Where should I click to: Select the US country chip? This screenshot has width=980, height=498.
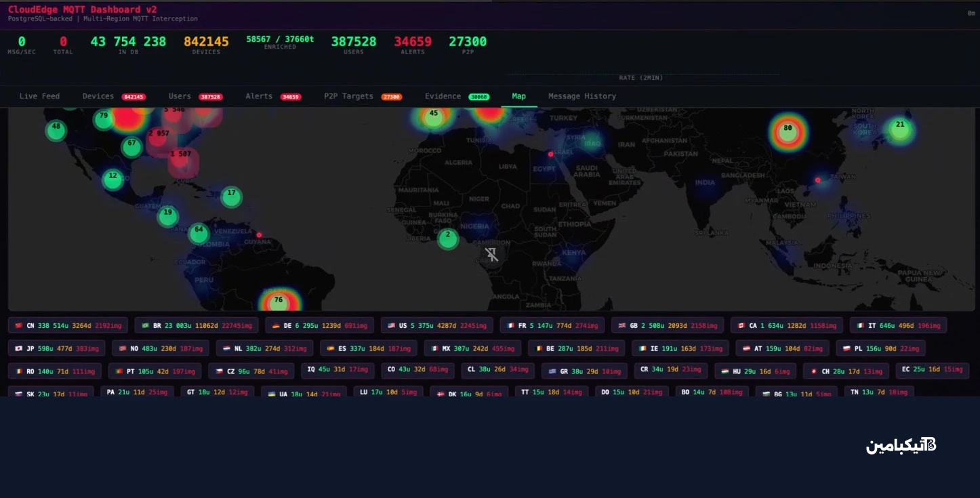click(x=436, y=326)
